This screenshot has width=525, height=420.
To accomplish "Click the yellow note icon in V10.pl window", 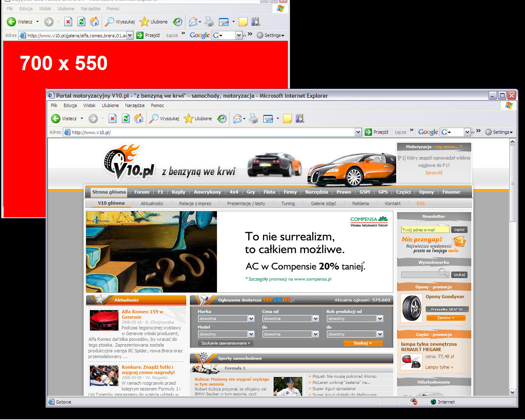I will [288, 119].
